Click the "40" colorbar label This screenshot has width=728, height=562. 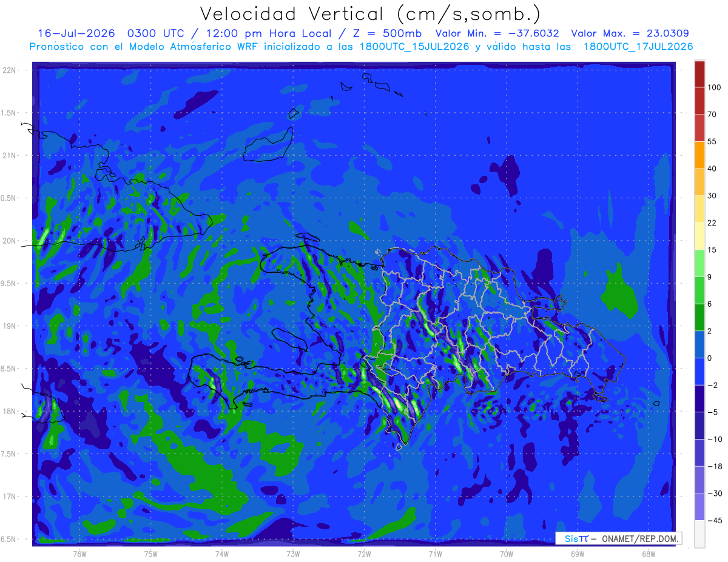click(712, 168)
